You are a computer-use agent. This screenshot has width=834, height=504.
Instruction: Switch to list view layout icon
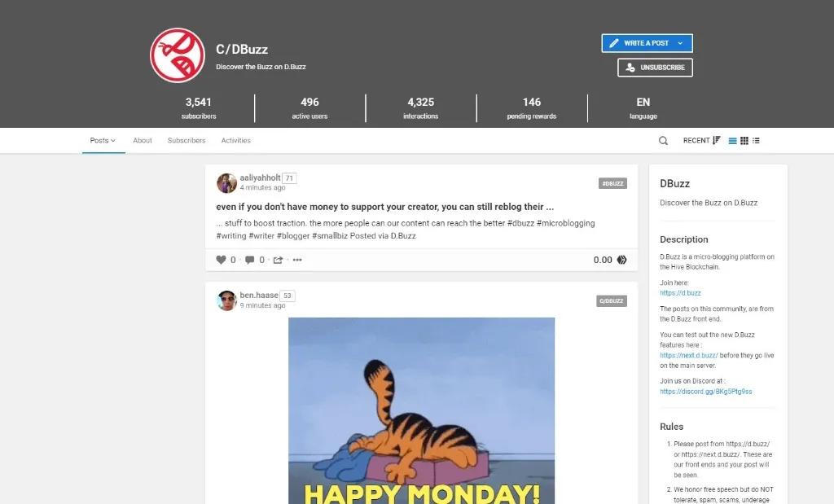[732, 141]
